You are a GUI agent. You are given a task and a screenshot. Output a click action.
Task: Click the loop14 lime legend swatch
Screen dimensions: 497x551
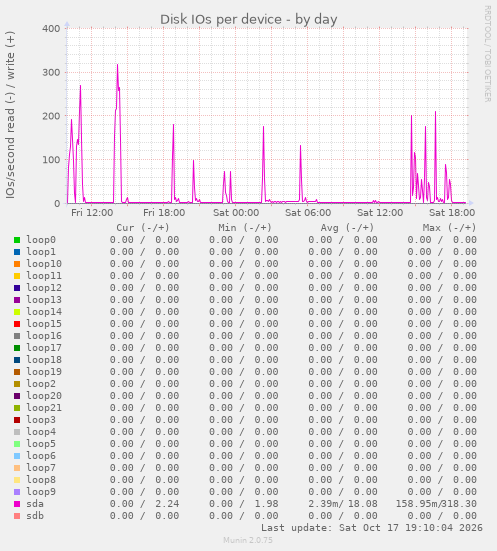[17, 312]
